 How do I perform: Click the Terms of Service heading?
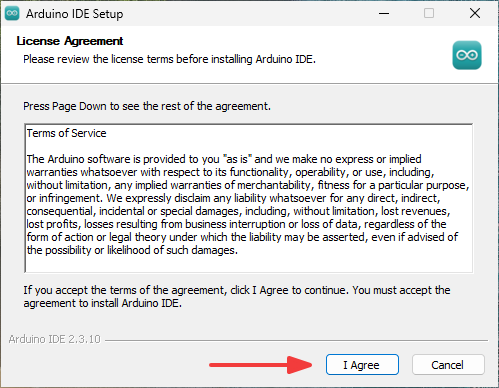tap(66, 133)
